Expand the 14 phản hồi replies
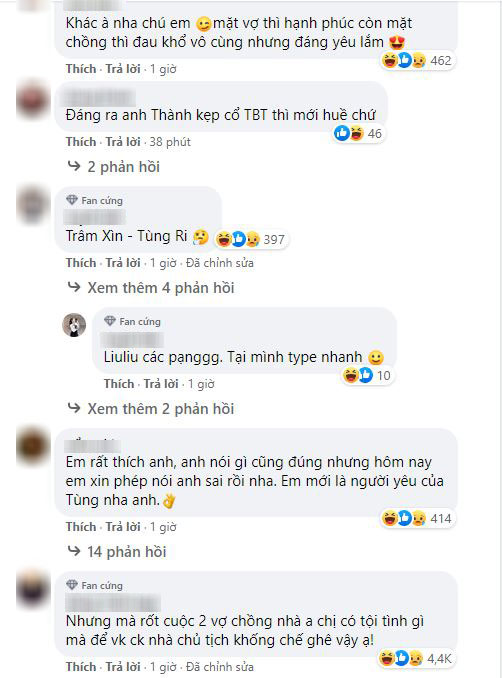This screenshot has width=502, height=678. coord(117,552)
